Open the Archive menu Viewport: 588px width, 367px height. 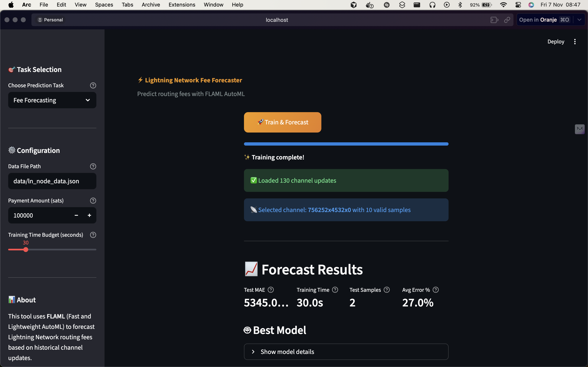[x=151, y=5]
